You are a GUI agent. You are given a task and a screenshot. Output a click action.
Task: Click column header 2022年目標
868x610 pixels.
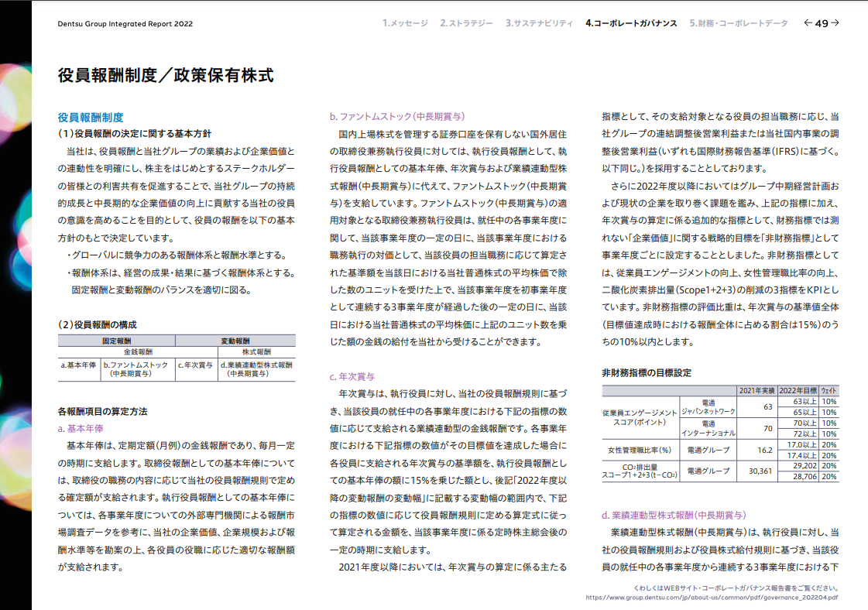pos(798,391)
